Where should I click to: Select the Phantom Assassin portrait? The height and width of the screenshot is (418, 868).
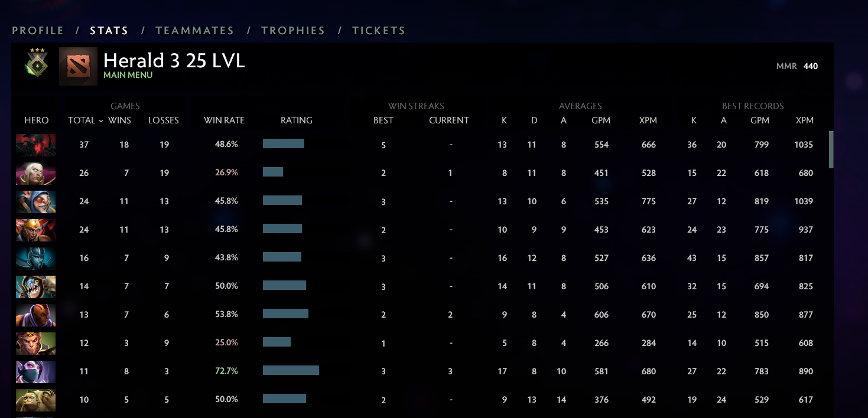click(35, 258)
